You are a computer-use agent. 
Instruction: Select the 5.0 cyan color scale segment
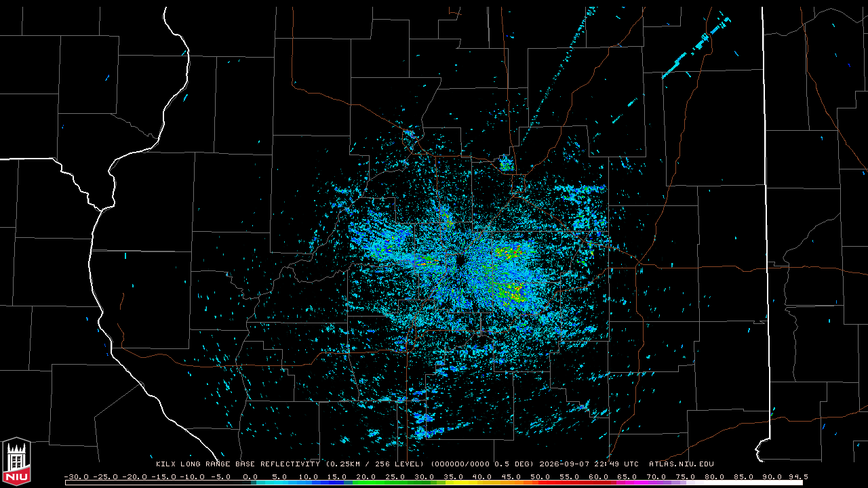pos(279,483)
